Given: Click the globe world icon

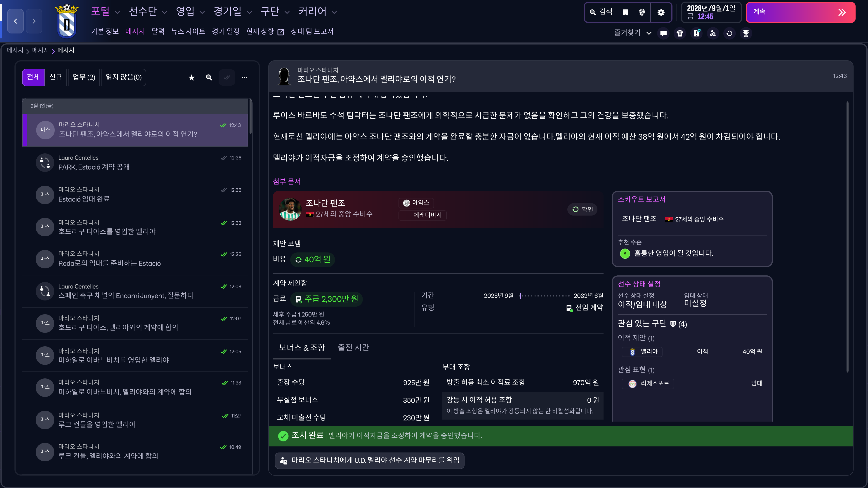Looking at the screenshot, I should coord(642,12).
